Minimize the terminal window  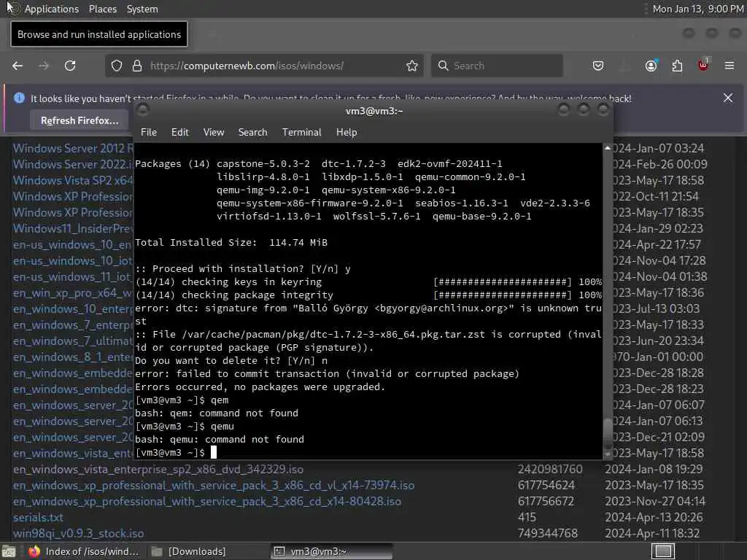(x=564, y=110)
